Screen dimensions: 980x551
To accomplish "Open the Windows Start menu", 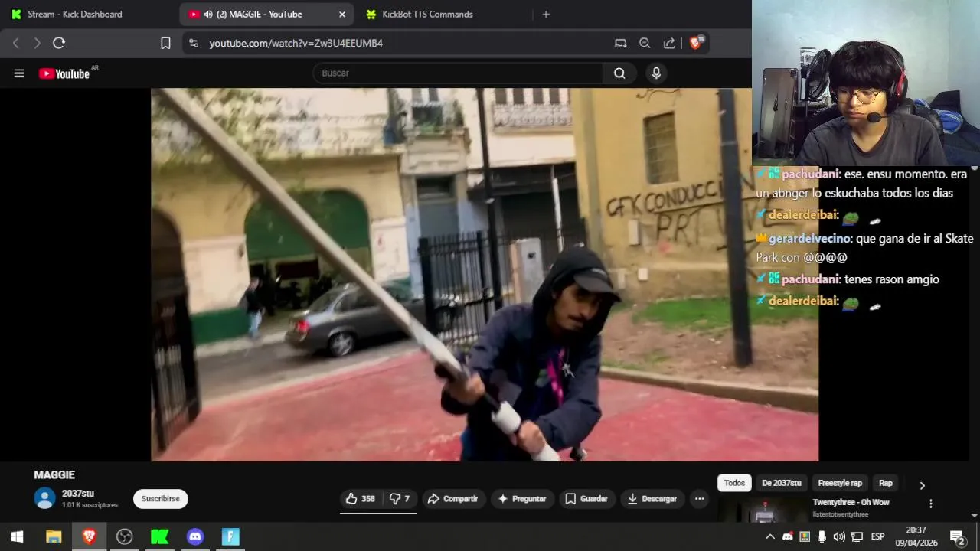I will point(17,537).
